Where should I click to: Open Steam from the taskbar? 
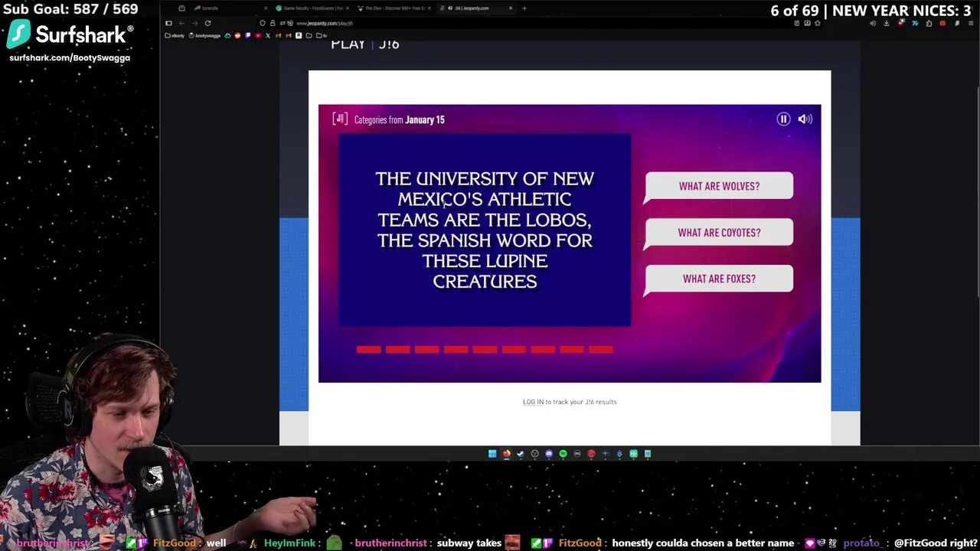(521, 454)
